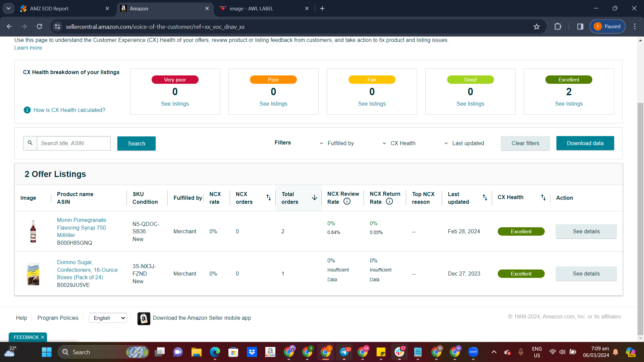Open Telegram from the taskbar

pyautogui.click(x=344, y=352)
